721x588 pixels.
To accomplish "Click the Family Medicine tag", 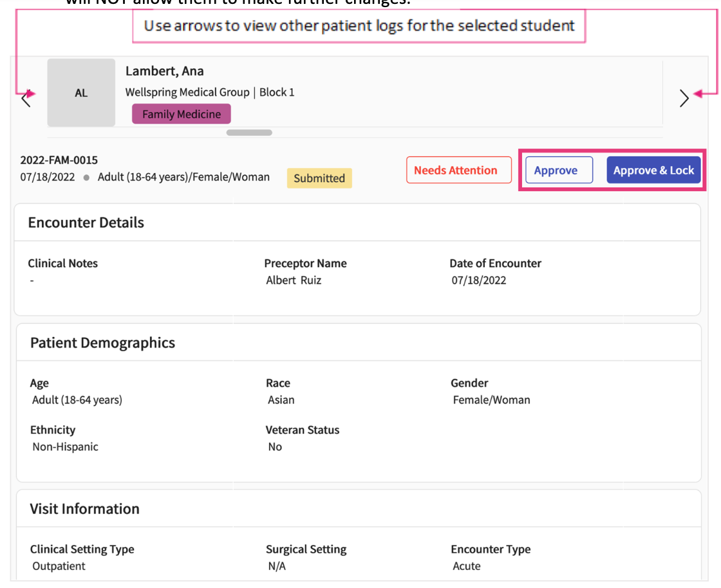I will tap(182, 115).
